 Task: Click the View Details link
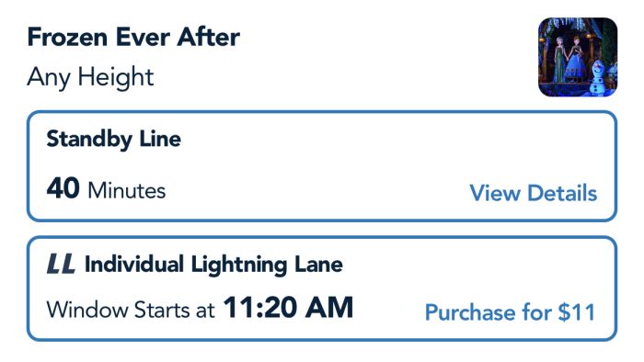coord(533,193)
